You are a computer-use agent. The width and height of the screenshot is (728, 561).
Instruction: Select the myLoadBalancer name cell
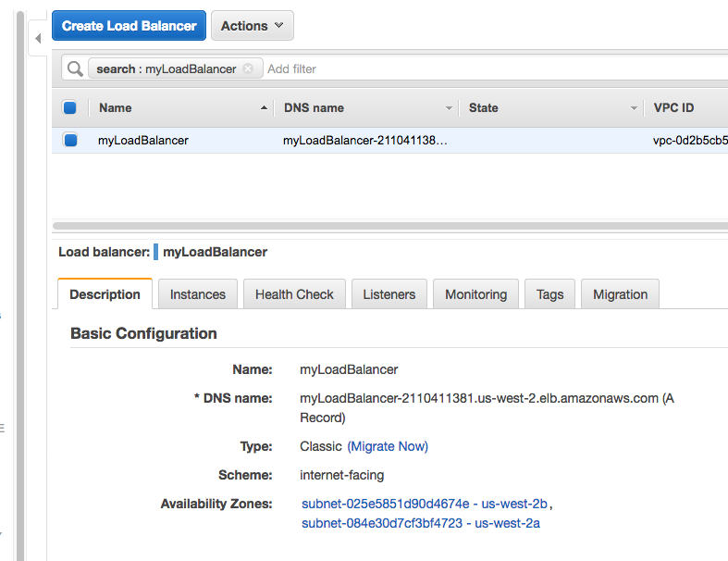coord(143,140)
